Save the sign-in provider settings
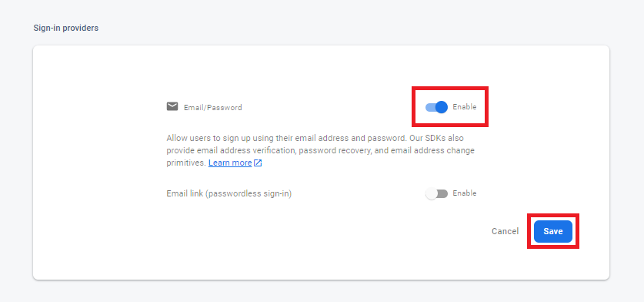 [x=552, y=231]
